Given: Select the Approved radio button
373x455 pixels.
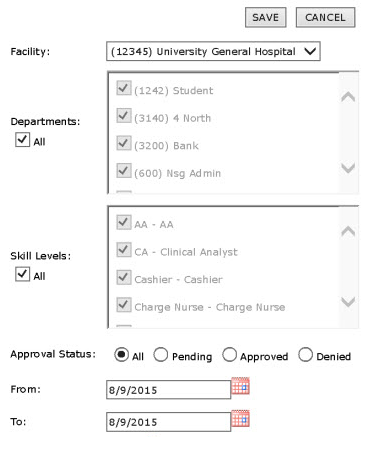Looking at the screenshot, I should (230, 355).
